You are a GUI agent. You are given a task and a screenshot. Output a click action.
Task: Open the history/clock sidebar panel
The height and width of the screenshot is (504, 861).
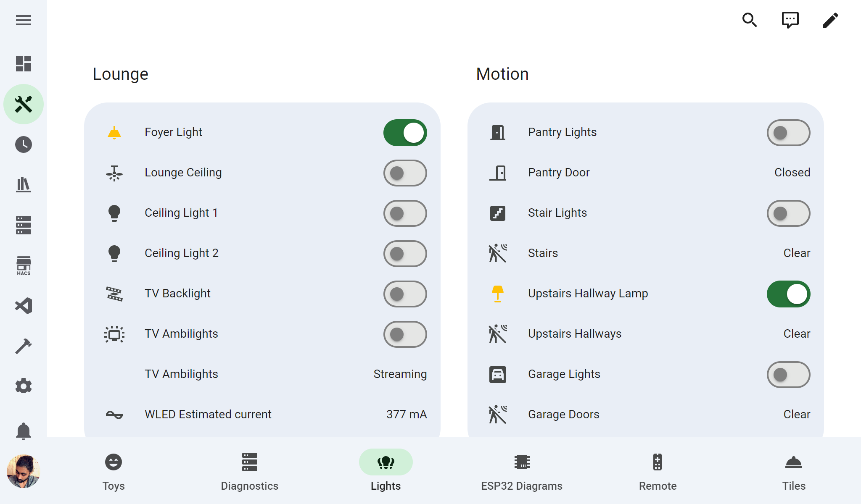(x=24, y=144)
